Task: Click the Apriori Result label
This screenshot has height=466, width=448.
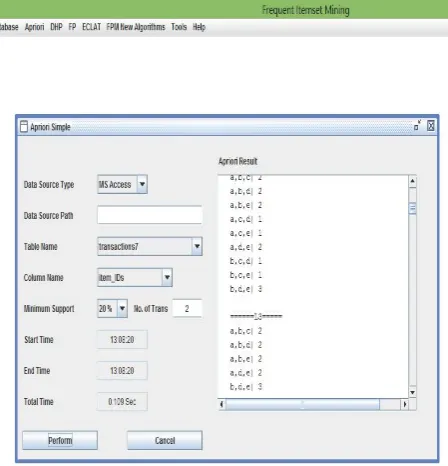Action: 238,161
